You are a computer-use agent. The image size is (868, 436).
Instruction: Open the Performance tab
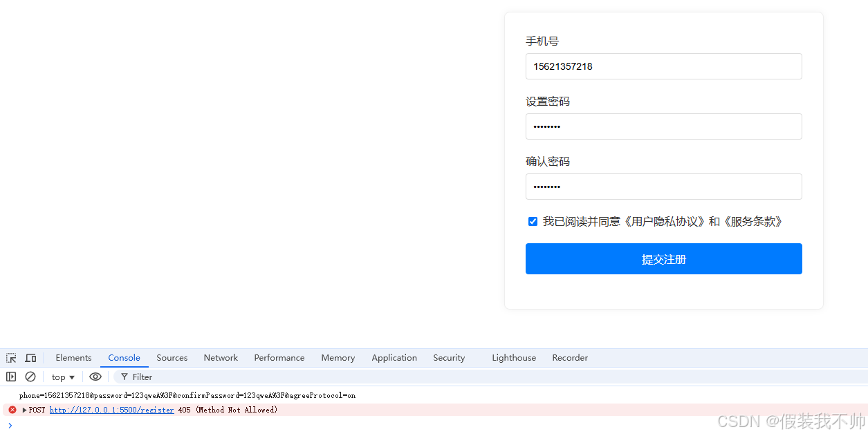279,358
